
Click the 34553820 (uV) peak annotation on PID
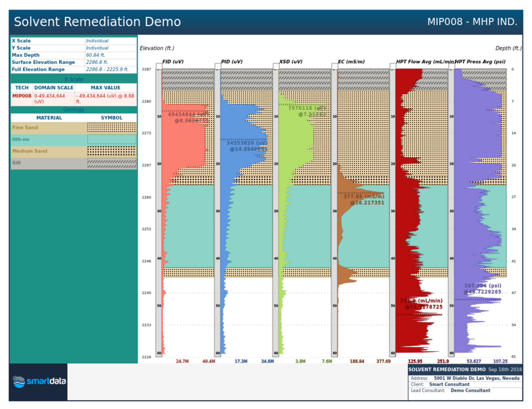[x=247, y=146]
